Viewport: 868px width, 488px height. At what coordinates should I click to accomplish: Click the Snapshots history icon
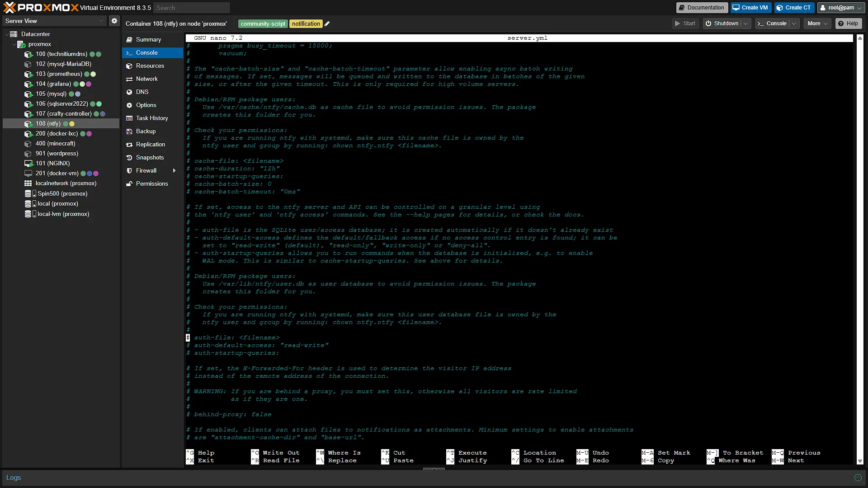pos(129,158)
